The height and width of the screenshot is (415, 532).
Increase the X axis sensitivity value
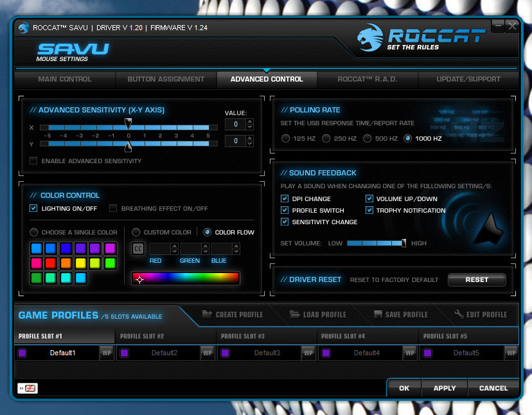pos(250,121)
